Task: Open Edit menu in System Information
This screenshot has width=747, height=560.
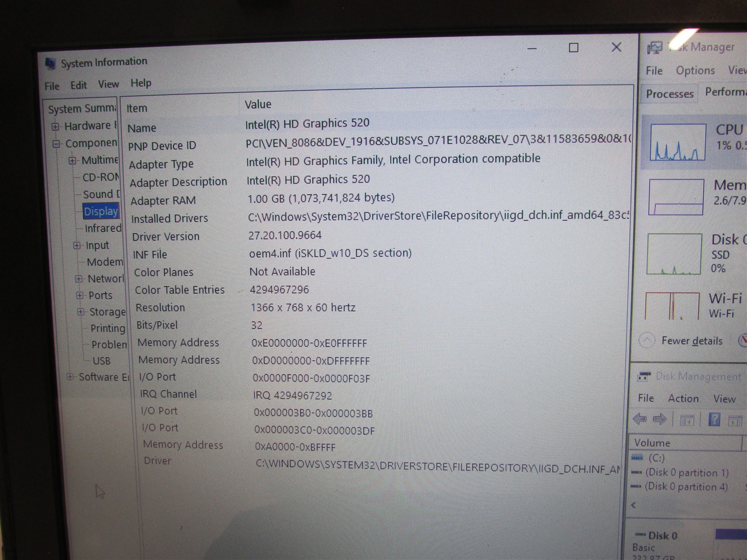Action: pos(78,85)
